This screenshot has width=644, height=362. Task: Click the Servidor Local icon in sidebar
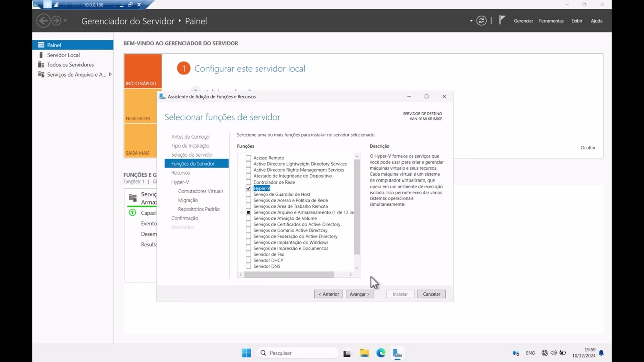[x=41, y=55]
